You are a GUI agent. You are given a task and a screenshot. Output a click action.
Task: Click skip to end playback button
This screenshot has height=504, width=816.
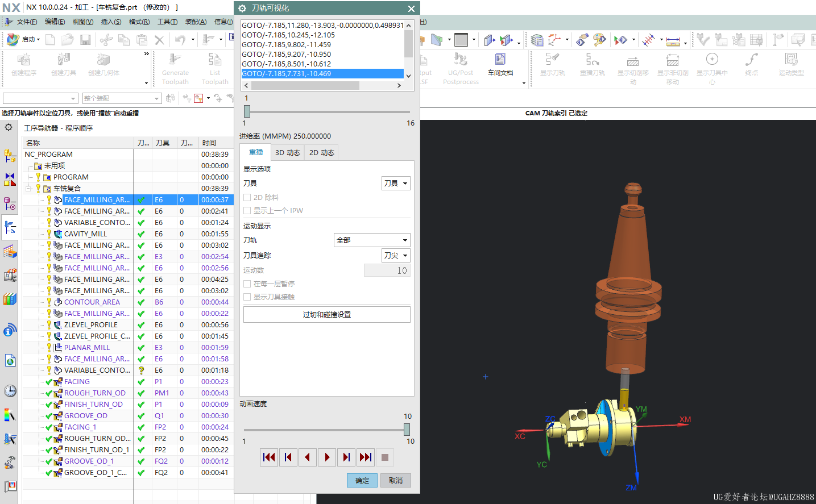(365, 457)
